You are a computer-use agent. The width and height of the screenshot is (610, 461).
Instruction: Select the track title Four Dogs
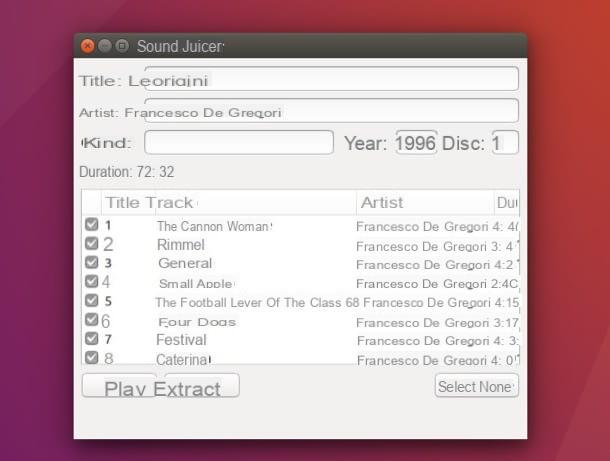tap(197, 322)
